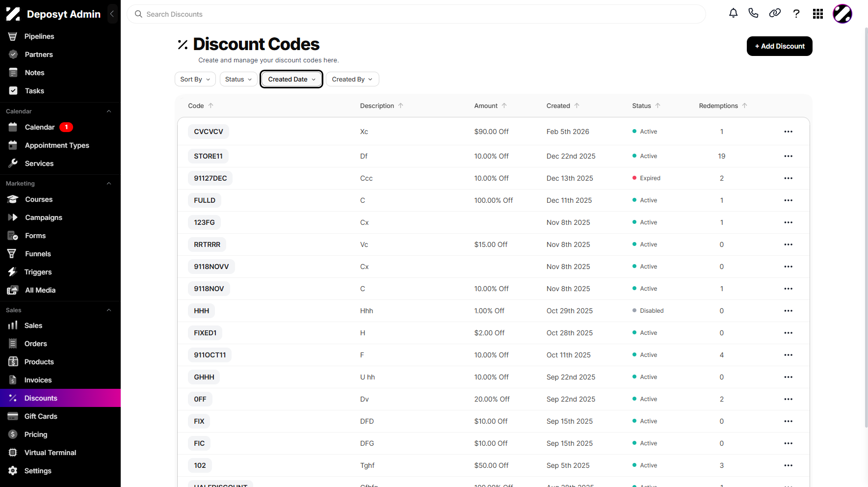The width and height of the screenshot is (868, 487).
Task: Collapse the Calendar sidebar section
Action: tap(109, 111)
